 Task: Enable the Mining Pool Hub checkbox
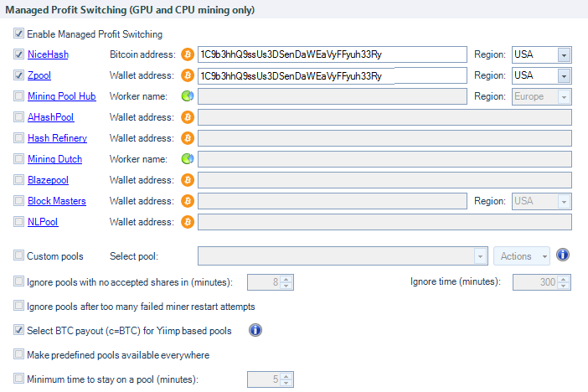18,96
